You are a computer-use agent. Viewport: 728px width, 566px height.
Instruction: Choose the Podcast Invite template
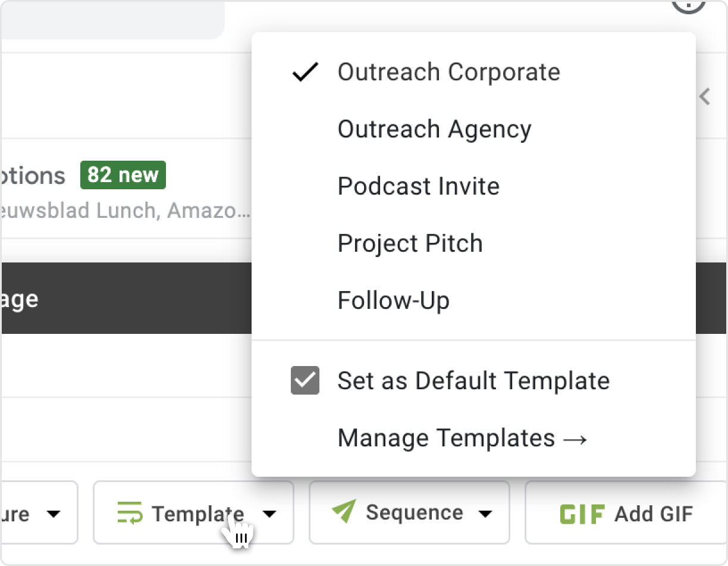[418, 186]
